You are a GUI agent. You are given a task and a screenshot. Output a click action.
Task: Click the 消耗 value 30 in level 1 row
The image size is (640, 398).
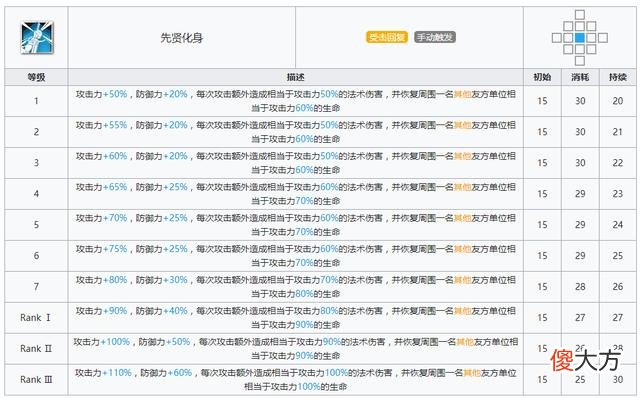click(x=580, y=101)
